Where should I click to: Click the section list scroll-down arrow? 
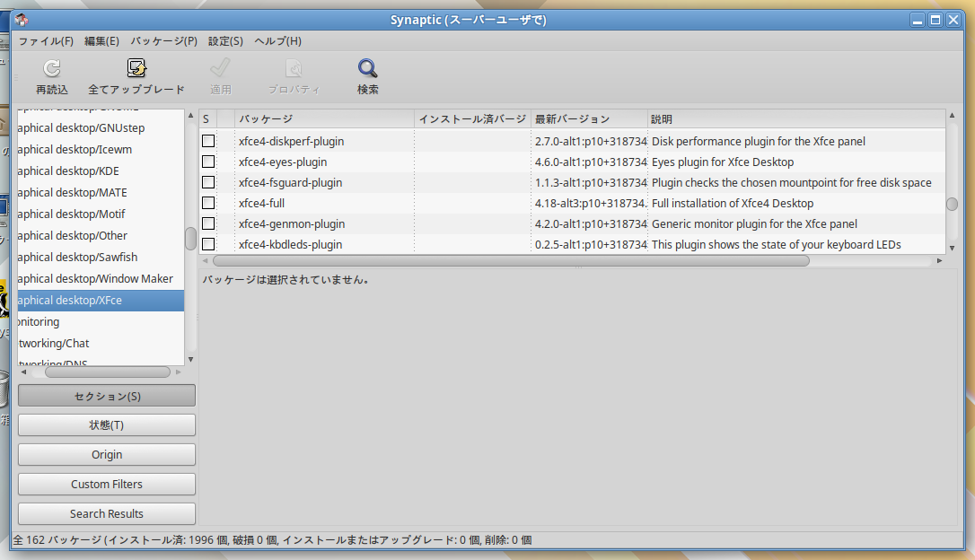pos(191,360)
